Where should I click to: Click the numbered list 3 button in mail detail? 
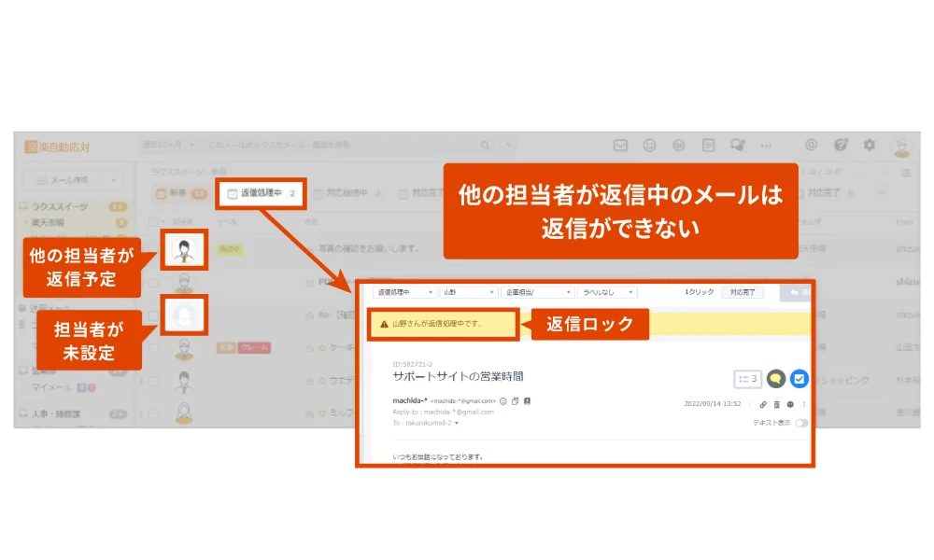747,379
